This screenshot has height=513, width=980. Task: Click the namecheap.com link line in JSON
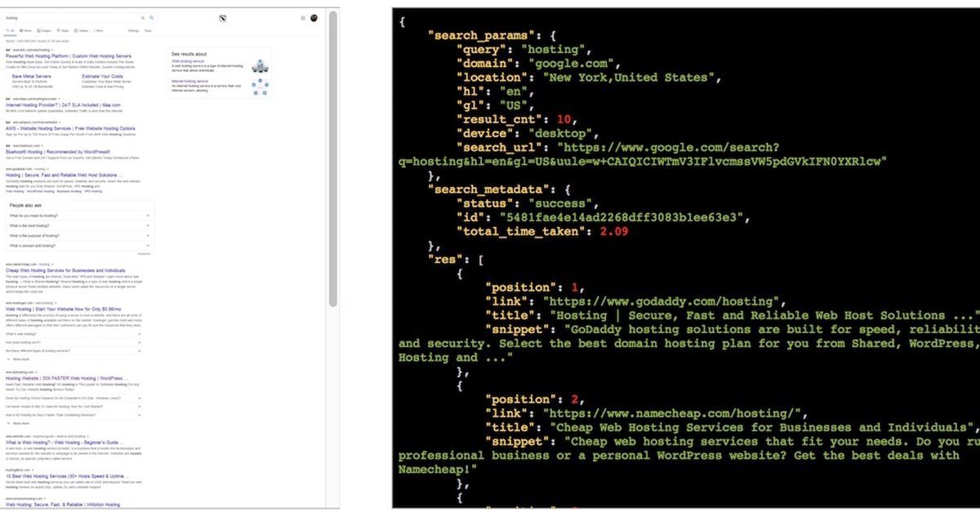click(x=647, y=413)
